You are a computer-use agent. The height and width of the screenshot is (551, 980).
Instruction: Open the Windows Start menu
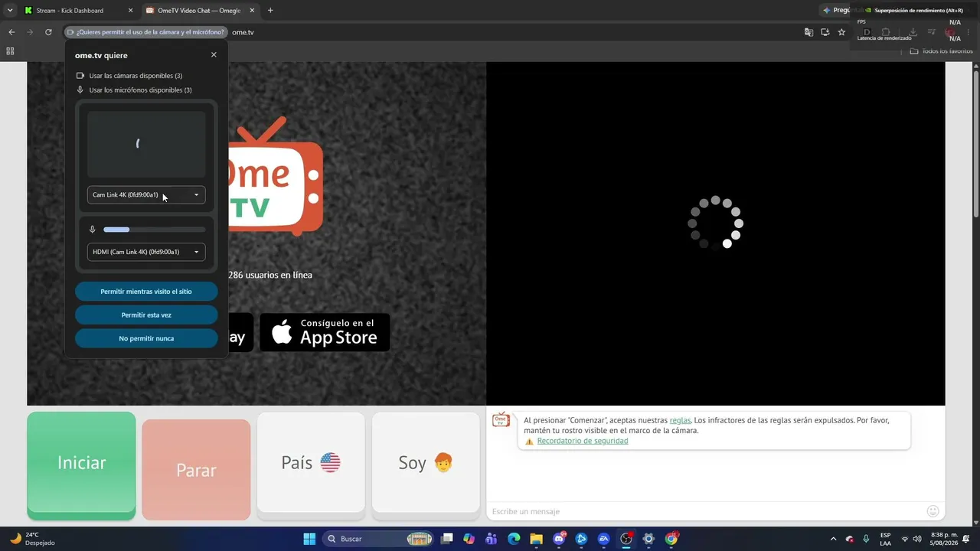click(309, 539)
